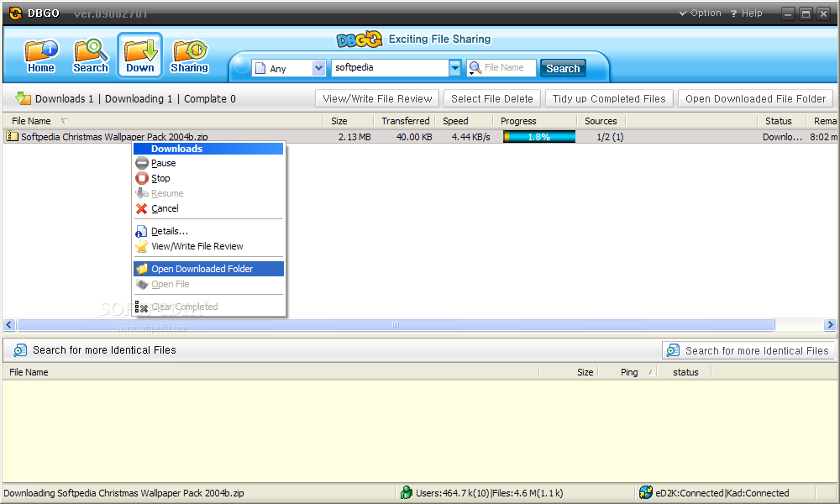Click the search icon left of Identical Files heading
The width and height of the screenshot is (840, 504).
tap(20, 349)
